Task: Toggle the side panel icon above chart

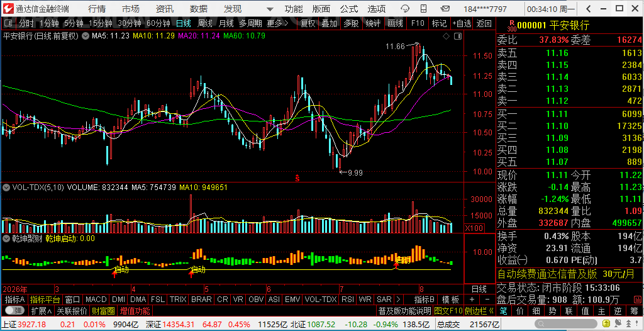Action: (x=458, y=36)
